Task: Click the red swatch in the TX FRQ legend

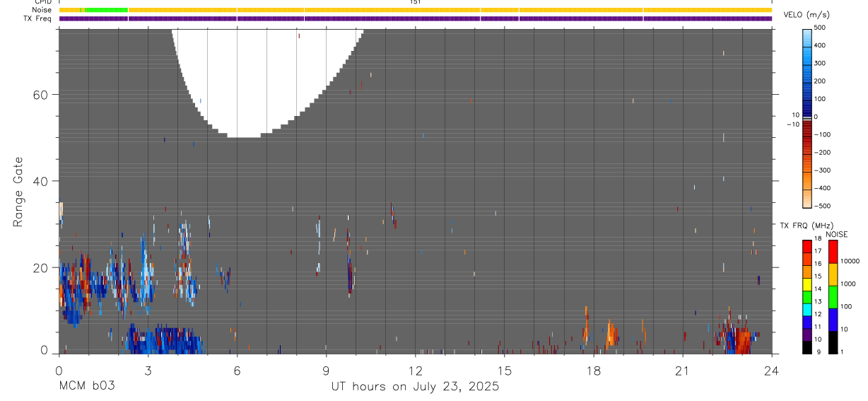Action: [807, 247]
